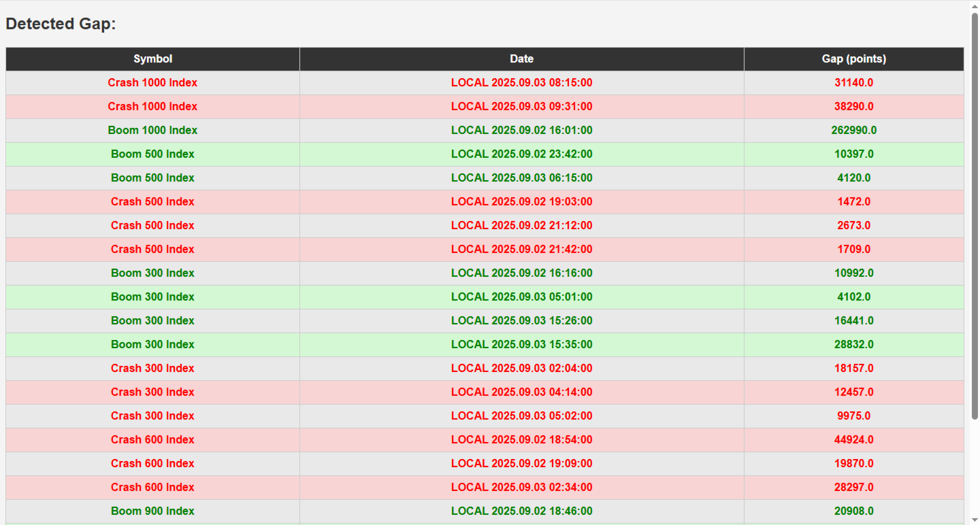
Task: Click the gap value 19870.0
Action: 854,464
